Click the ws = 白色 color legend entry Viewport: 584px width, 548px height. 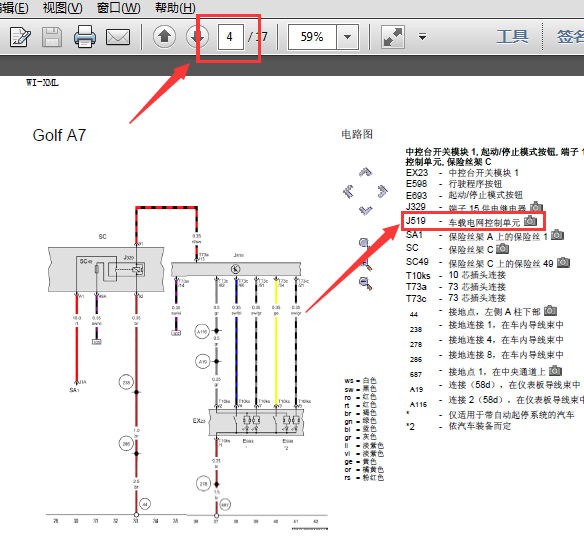pyautogui.click(x=361, y=380)
